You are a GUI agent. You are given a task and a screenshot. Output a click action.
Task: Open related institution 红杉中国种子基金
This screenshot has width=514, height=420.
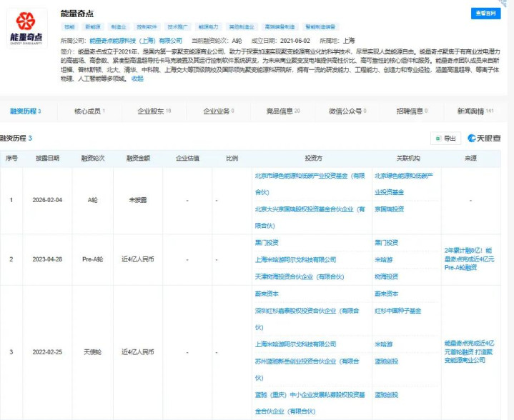click(398, 311)
